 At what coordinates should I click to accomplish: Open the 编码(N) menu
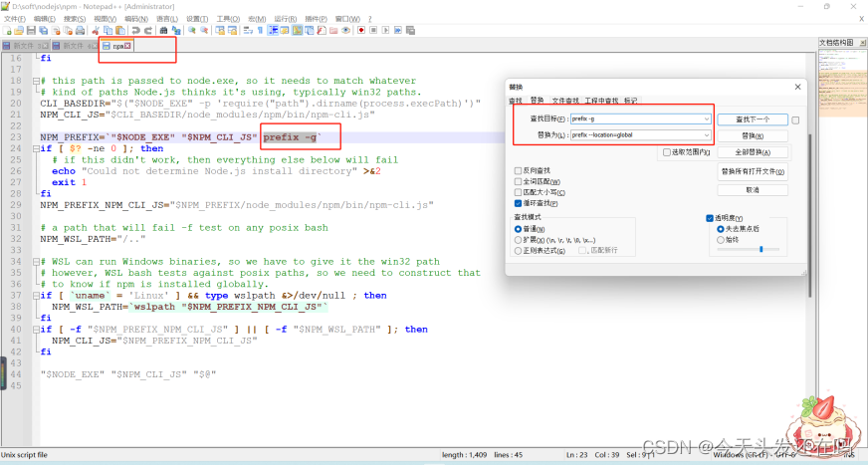click(136, 19)
